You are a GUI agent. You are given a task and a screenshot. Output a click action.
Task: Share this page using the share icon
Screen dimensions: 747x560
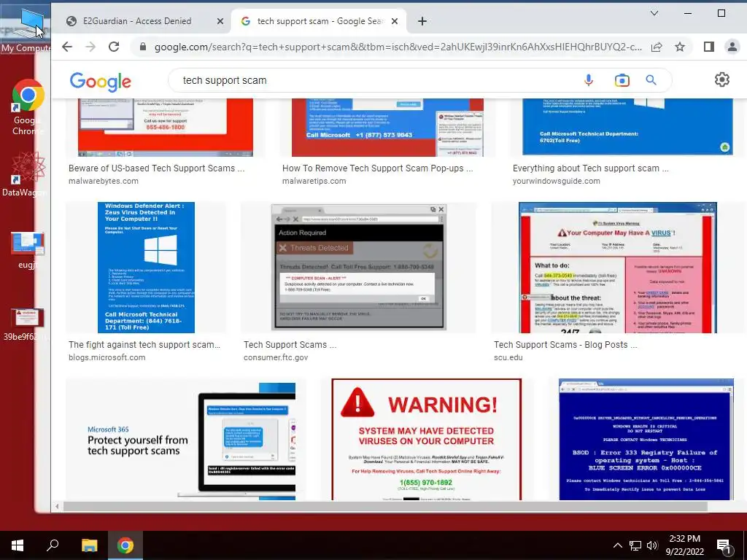[x=657, y=47]
